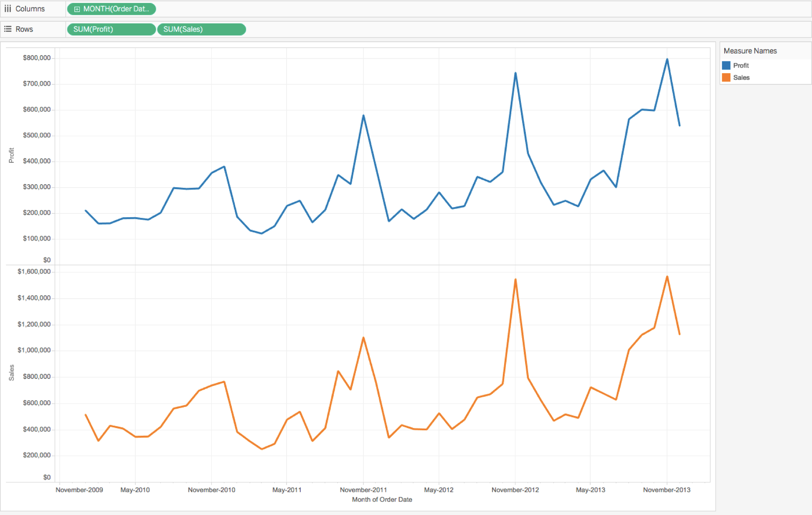Screen dimensions: 812x515
Task: Click the November-2012 Profit peak data point
Action: point(516,72)
